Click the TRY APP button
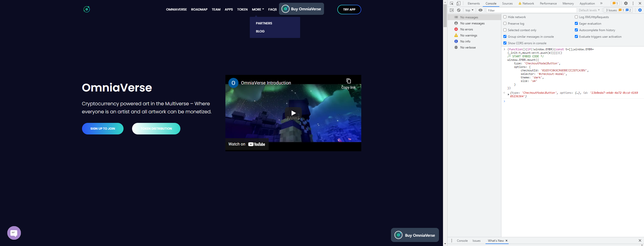 pyautogui.click(x=349, y=10)
